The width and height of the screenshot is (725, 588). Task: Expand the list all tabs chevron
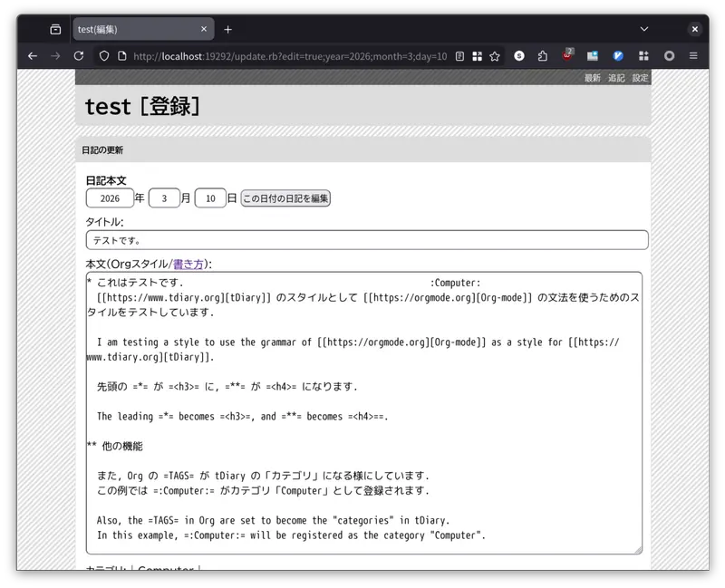point(644,29)
